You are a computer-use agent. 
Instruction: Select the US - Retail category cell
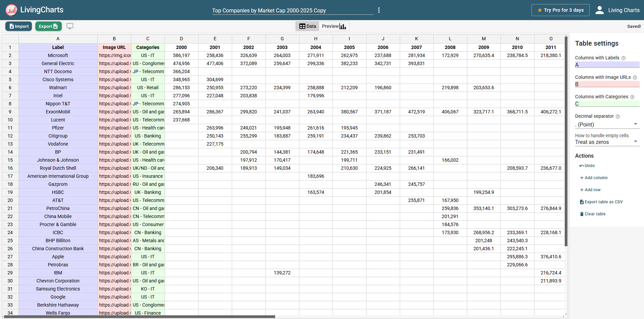click(x=148, y=88)
